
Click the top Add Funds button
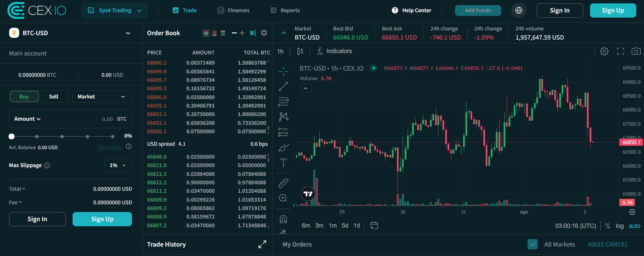click(x=478, y=10)
